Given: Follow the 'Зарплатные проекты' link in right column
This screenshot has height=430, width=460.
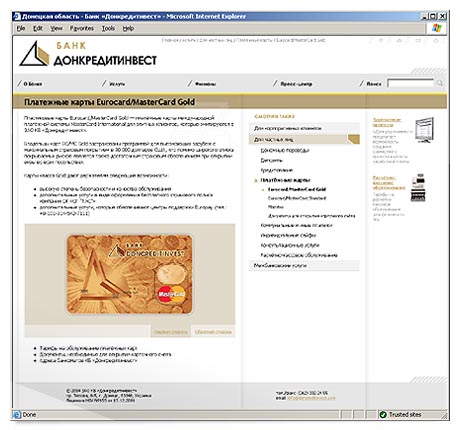Looking at the screenshot, I should tap(387, 122).
